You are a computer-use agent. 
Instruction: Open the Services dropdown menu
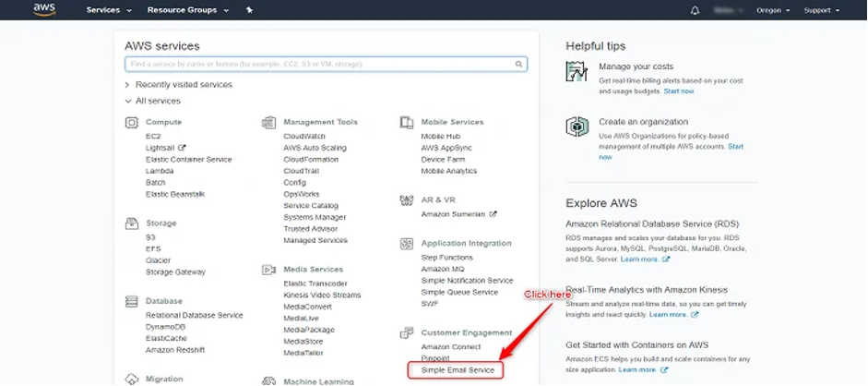(109, 10)
